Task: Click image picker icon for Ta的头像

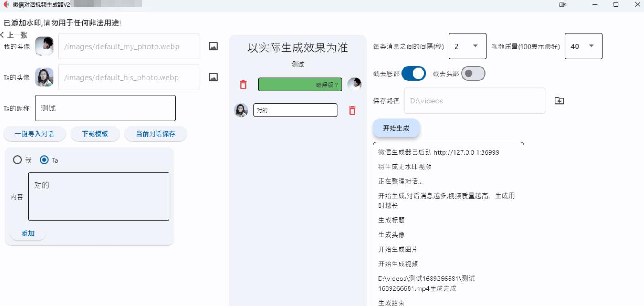Action: pyautogui.click(x=213, y=77)
